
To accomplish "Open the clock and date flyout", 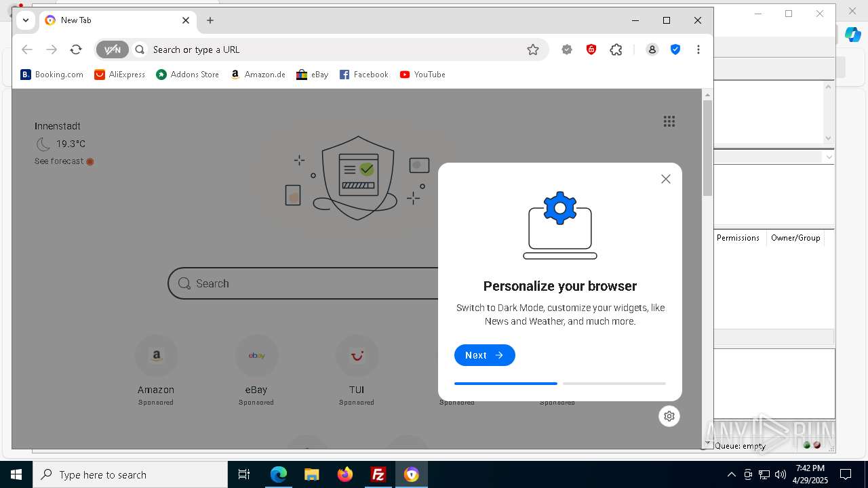I will [810, 474].
